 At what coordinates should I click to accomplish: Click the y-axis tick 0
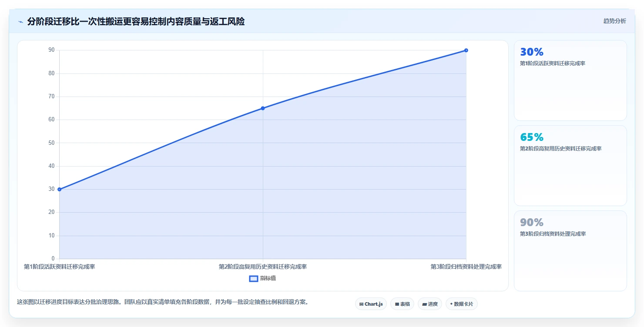(53, 259)
